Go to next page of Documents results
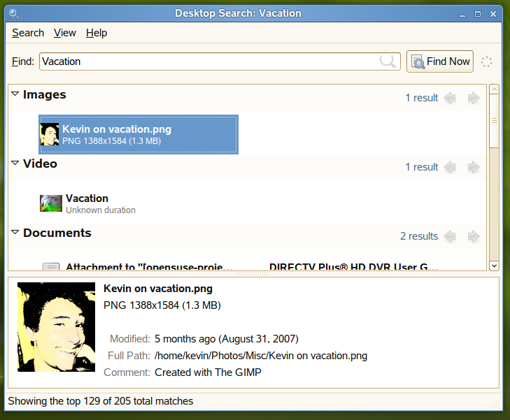 474,236
